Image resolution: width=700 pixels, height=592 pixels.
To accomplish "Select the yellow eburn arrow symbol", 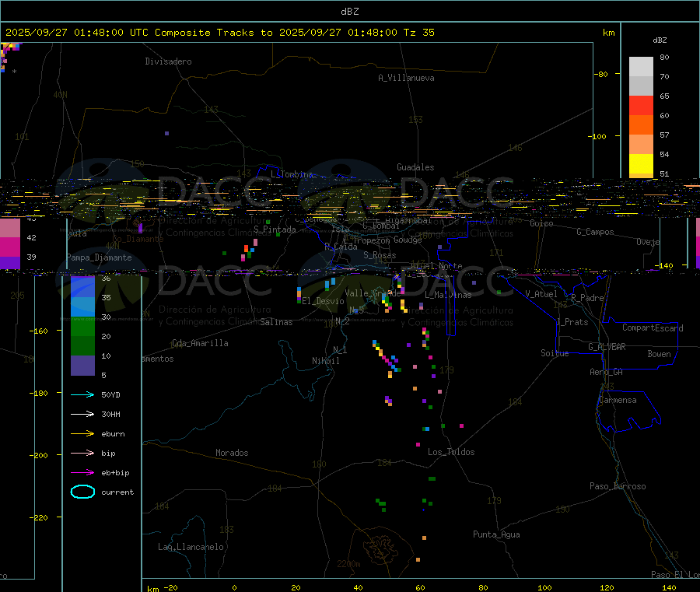I will pyautogui.click(x=82, y=434).
